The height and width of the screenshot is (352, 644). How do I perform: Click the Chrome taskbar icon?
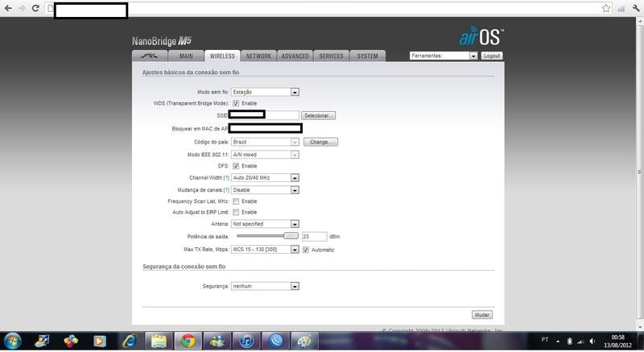188,341
